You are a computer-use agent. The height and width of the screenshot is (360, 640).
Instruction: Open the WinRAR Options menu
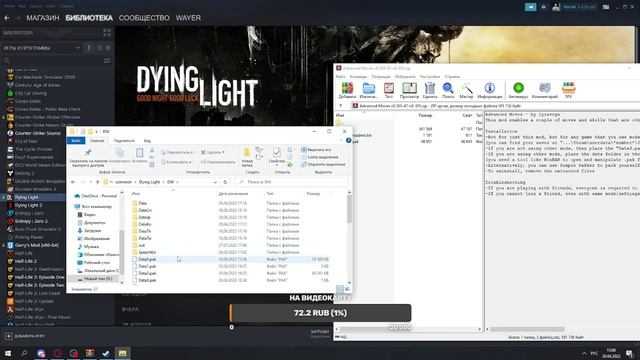coord(430,76)
